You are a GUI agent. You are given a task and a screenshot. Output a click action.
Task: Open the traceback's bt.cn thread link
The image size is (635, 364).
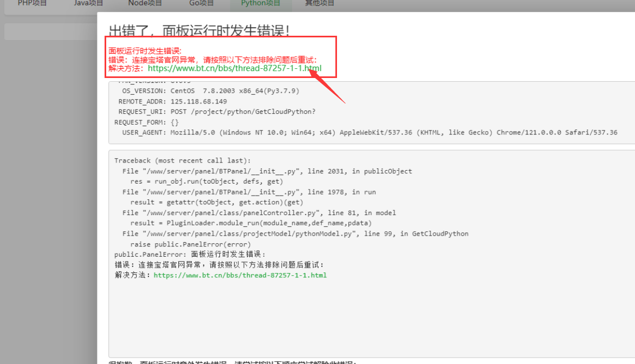[240, 275]
